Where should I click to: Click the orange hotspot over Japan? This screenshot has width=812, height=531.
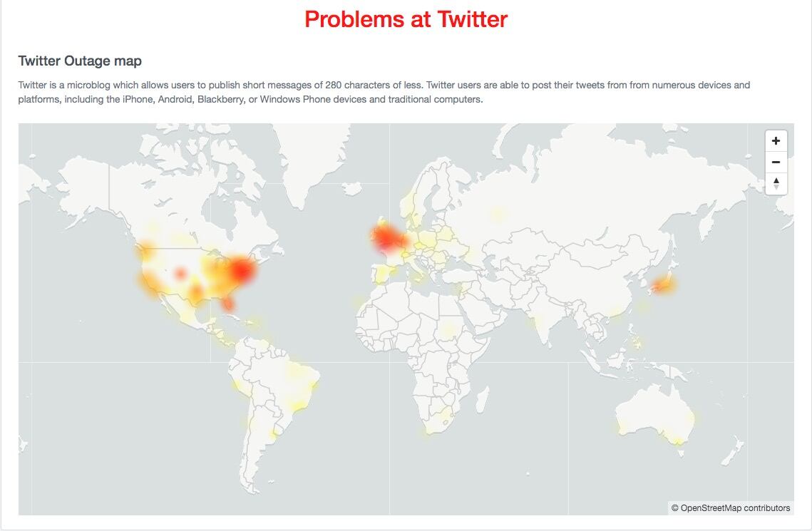coord(662,284)
